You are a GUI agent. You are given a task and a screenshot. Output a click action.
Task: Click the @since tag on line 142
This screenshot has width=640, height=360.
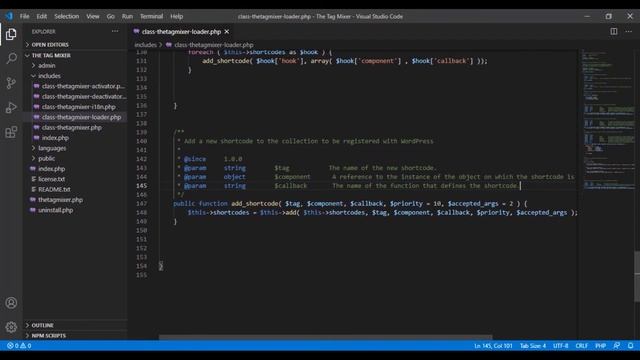pyautogui.click(x=195, y=159)
